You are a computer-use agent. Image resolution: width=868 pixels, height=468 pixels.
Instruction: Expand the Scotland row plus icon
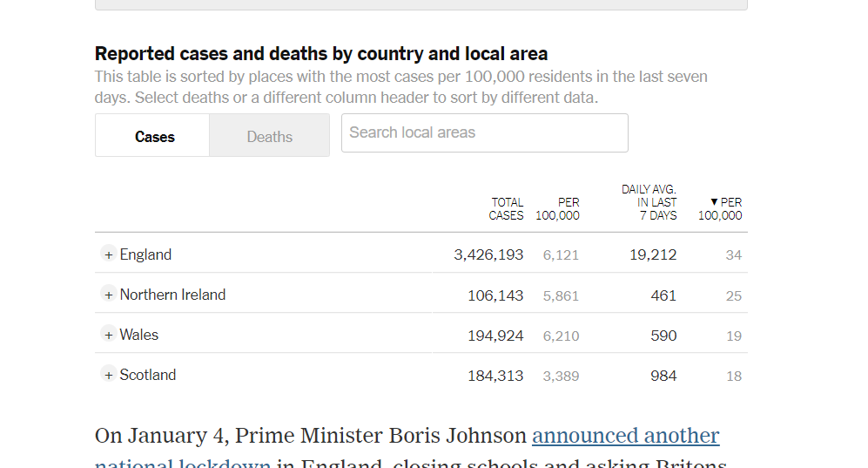pos(108,375)
